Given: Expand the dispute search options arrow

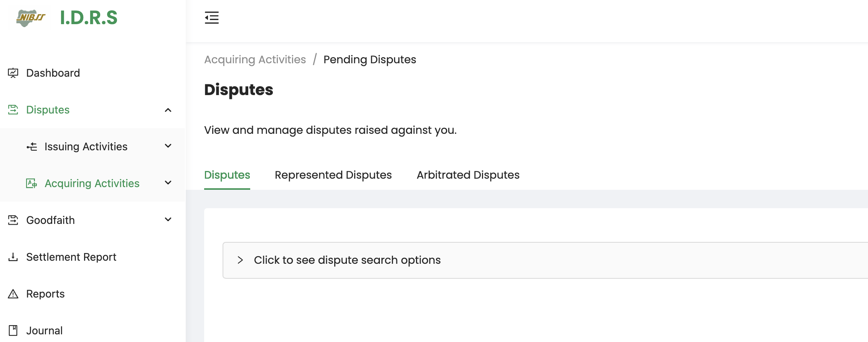Looking at the screenshot, I should pyautogui.click(x=240, y=260).
